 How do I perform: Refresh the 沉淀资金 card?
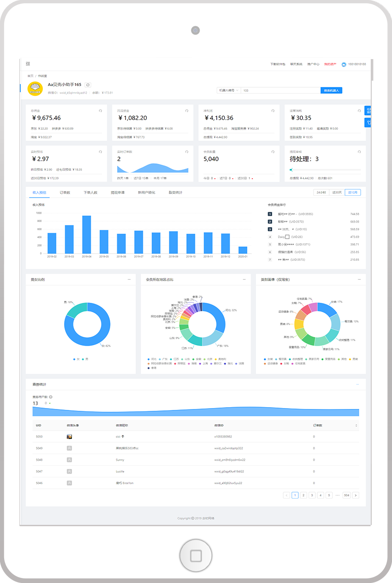(187, 111)
